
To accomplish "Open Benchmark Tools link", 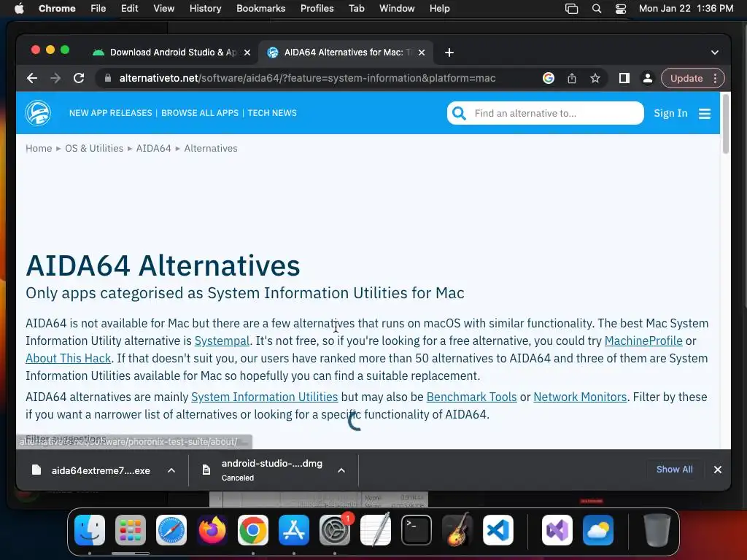I will [471, 397].
